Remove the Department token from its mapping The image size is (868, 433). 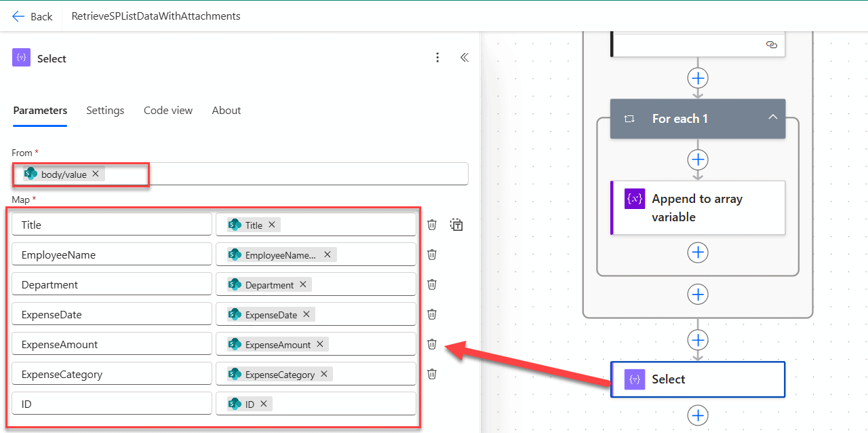coord(302,284)
